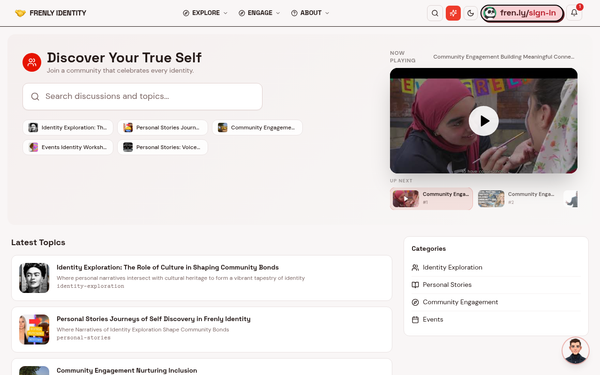600x375 pixels.
Task: Focus the Search discussions and topics field
Action: tap(142, 96)
